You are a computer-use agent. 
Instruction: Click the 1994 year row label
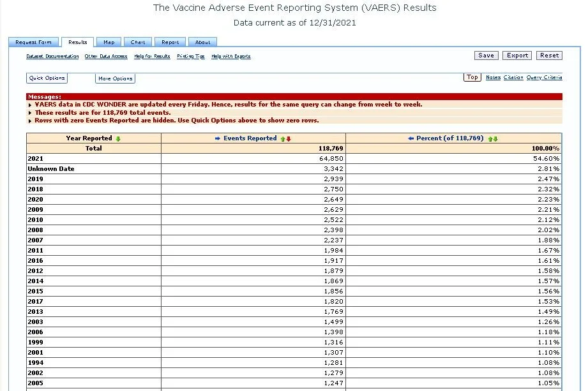(35, 363)
